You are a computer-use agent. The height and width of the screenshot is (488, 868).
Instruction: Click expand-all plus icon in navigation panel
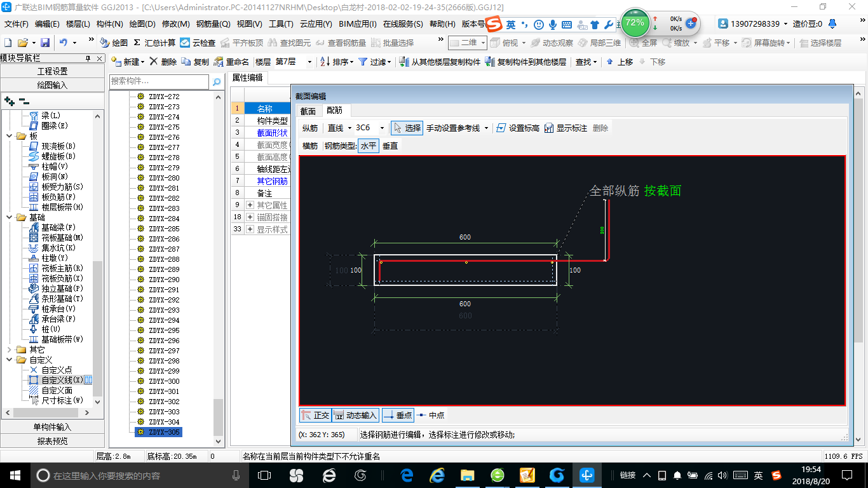tap(9, 100)
